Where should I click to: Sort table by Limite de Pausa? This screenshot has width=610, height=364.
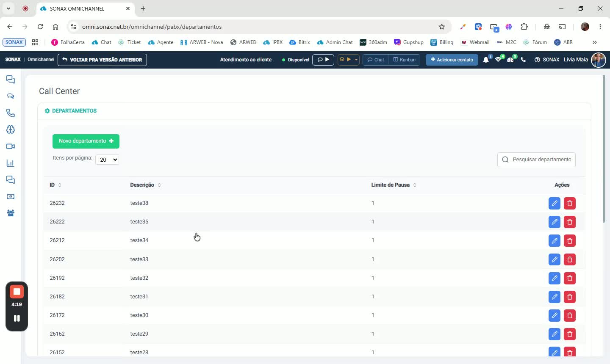click(394, 185)
